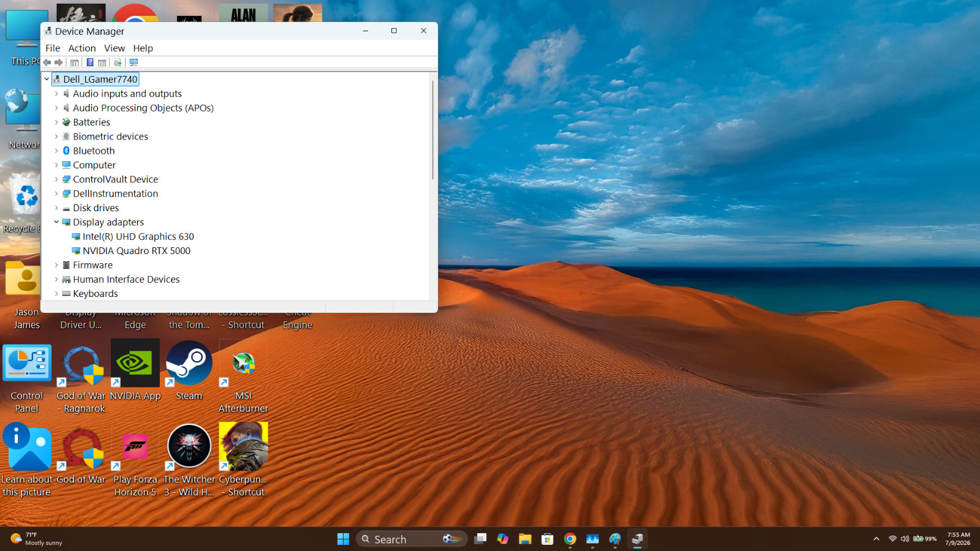The image size is (980, 551).
Task: Click Show/Hide Action Pane toolbar icon
Action: (102, 62)
